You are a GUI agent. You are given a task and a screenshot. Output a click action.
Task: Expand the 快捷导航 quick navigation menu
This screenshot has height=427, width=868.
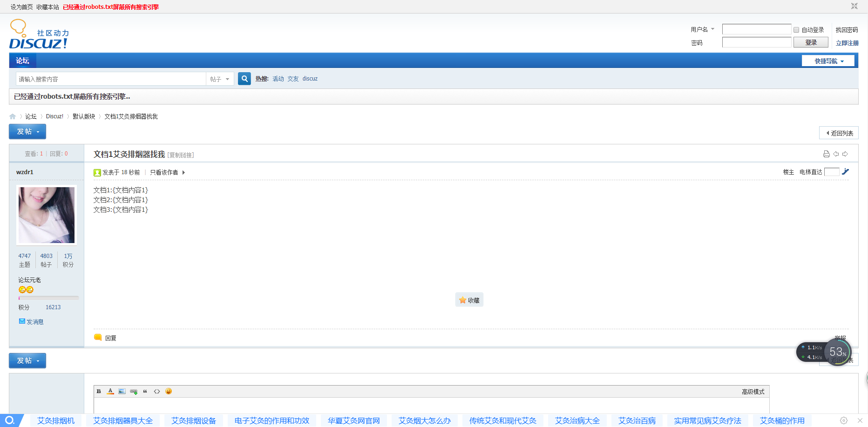pos(828,61)
